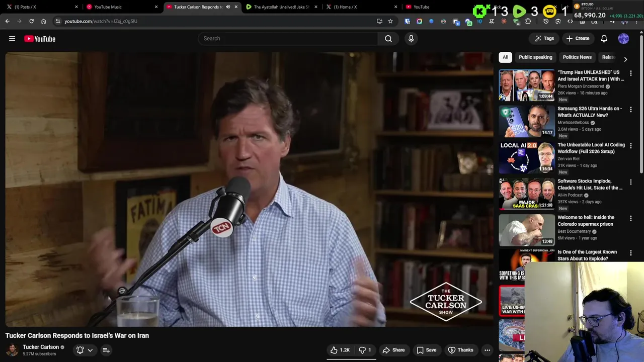This screenshot has height=362, width=644.
Task: Click the magnifier search button
Action: pos(388,38)
